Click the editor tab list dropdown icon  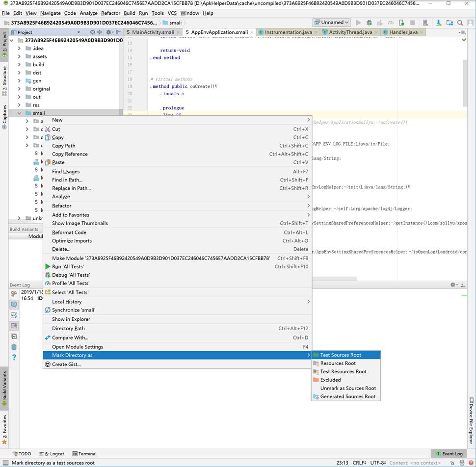(462, 32)
